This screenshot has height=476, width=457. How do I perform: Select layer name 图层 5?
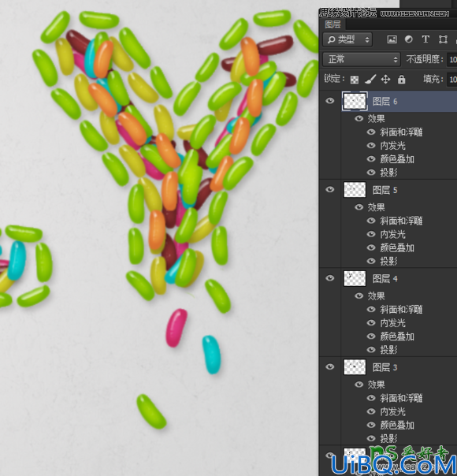[385, 190]
